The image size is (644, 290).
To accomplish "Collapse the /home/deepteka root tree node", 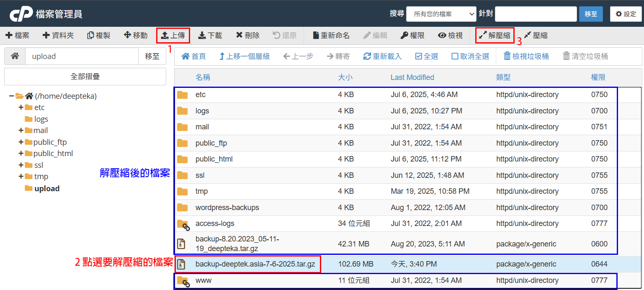I will pyautogui.click(x=11, y=96).
